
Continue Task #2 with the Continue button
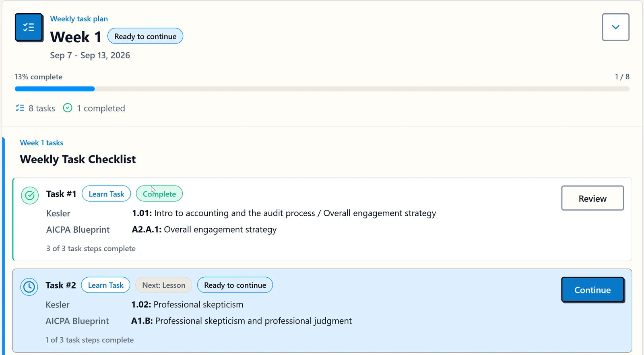pyautogui.click(x=592, y=290)
